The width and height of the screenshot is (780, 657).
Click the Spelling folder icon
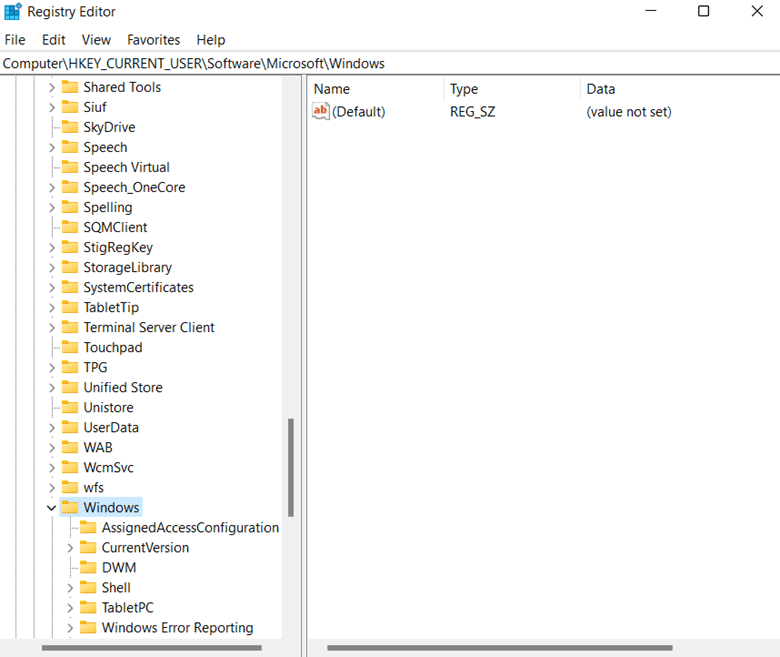tap(70, 207)
